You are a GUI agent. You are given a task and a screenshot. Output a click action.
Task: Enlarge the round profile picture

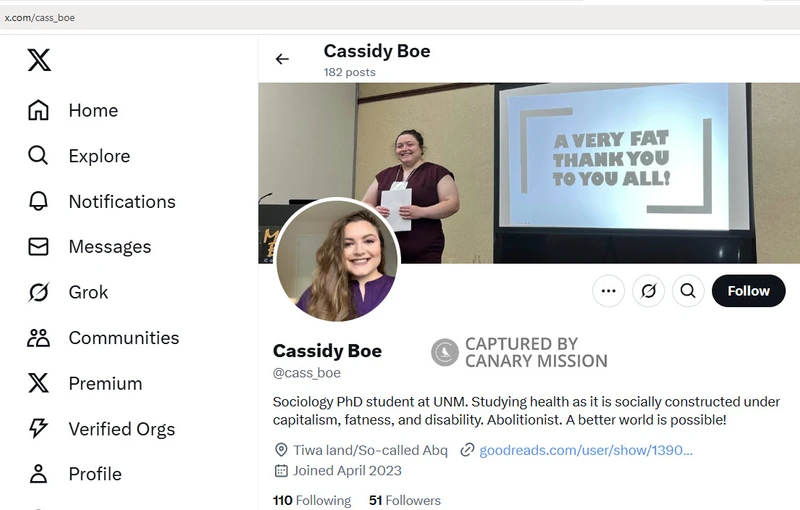[338, 260]
